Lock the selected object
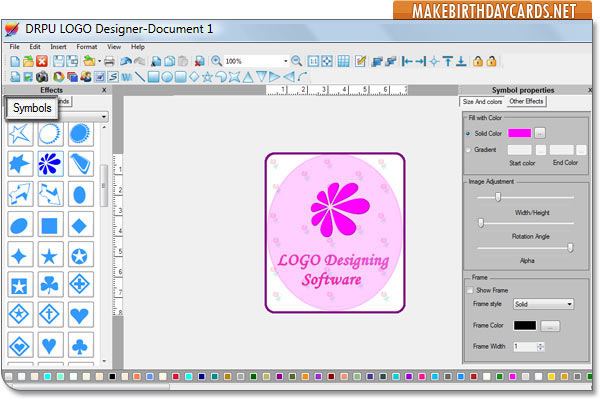 coord(478,61)
